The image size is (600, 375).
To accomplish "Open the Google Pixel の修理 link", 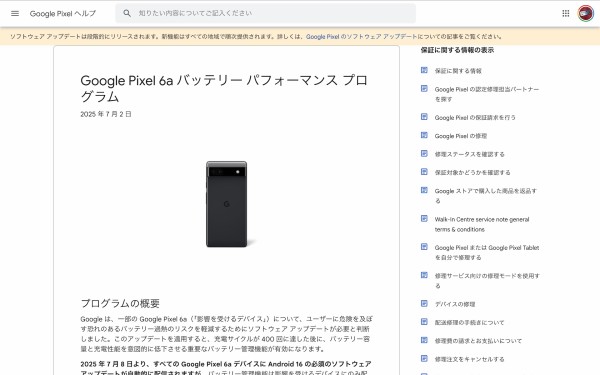I will click(461, 136).
